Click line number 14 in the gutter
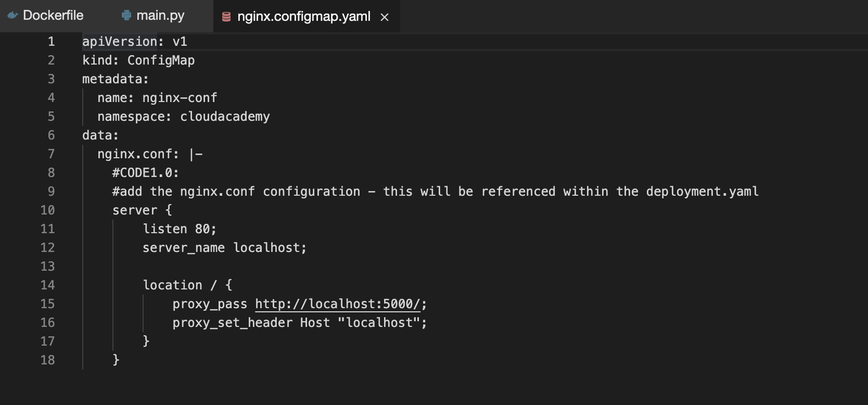 pos(47,285)
